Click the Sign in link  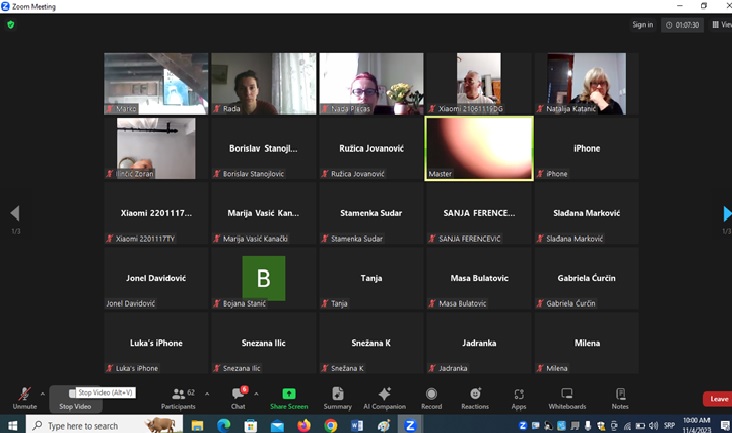[642, 25]
